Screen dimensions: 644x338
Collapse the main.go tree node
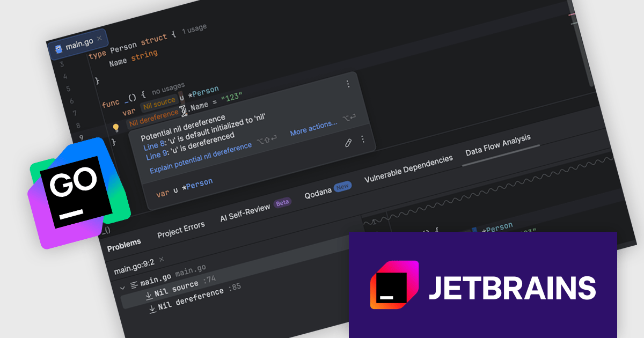123,287
